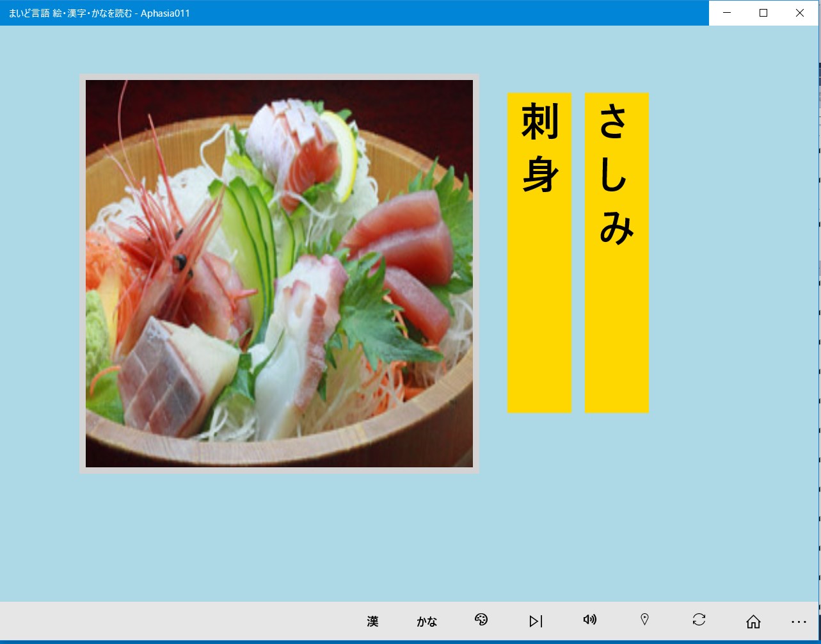
Task: Maximize the Aphasia011 window
Action: [763, 13]
